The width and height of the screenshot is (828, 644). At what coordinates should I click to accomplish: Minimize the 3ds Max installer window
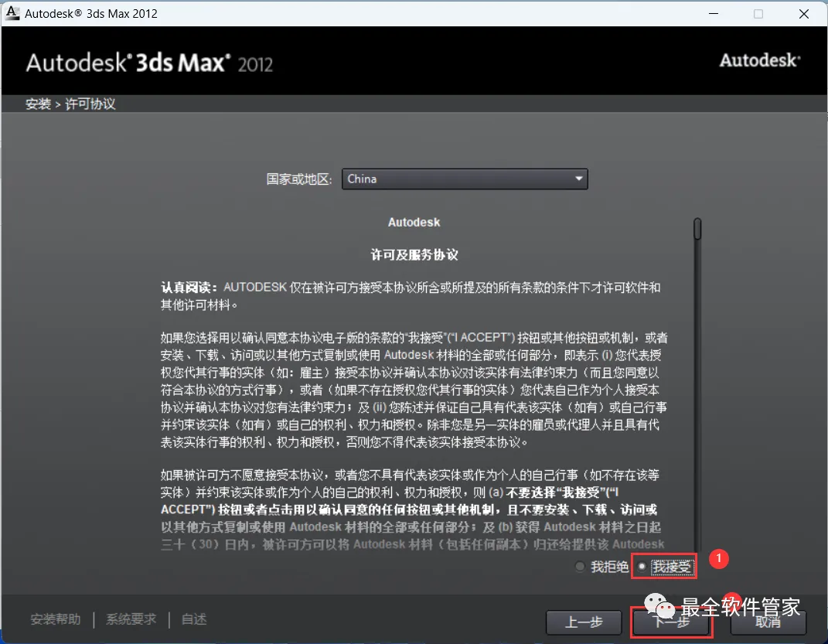tap(714, 14)
